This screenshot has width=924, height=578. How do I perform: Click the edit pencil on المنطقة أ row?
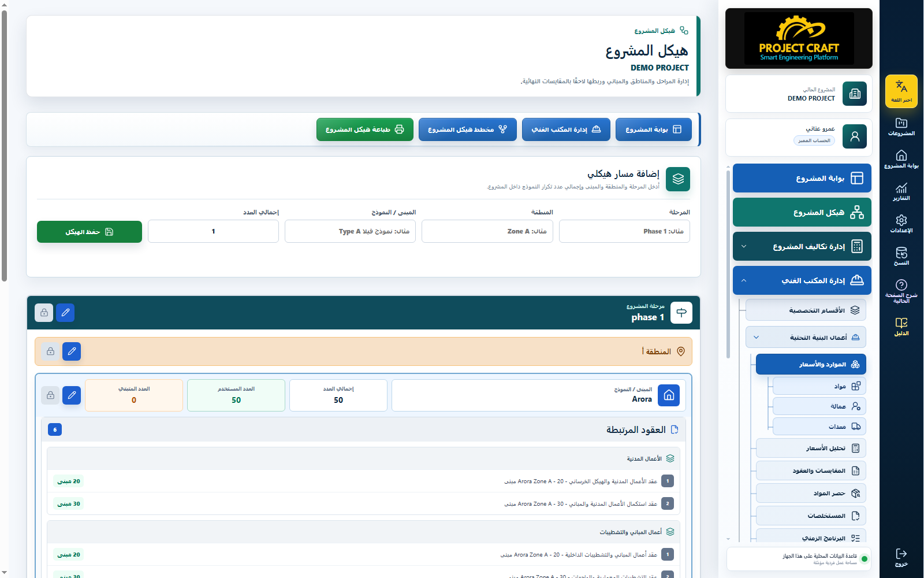pyautogui.click(x=72, y=351)
